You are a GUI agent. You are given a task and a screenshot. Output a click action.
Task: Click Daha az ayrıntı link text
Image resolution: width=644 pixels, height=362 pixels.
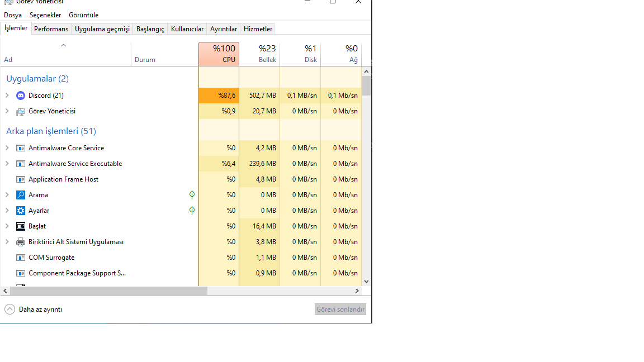(x=40, y=309)
